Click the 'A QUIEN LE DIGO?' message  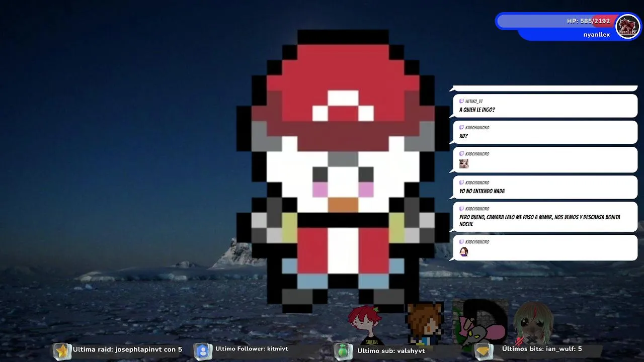477,110
